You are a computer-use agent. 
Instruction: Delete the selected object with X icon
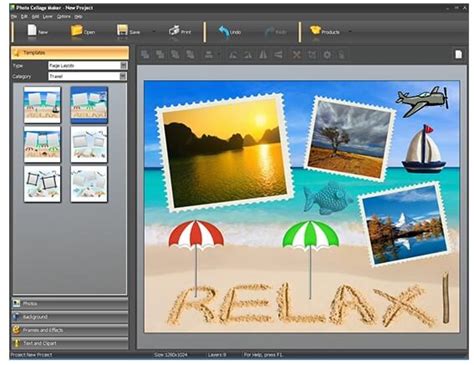coord(296,54)
